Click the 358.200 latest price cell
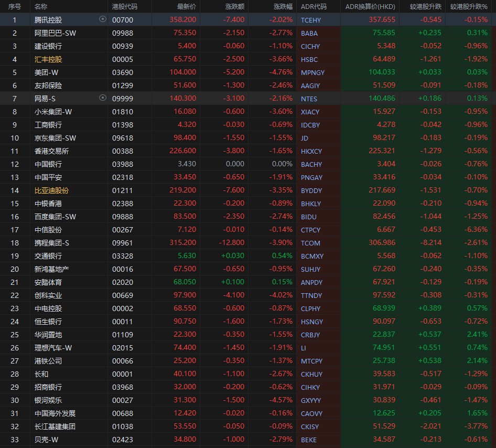This screenshot has height=448, width=496. pyautogui.click(x=183, y=19)
